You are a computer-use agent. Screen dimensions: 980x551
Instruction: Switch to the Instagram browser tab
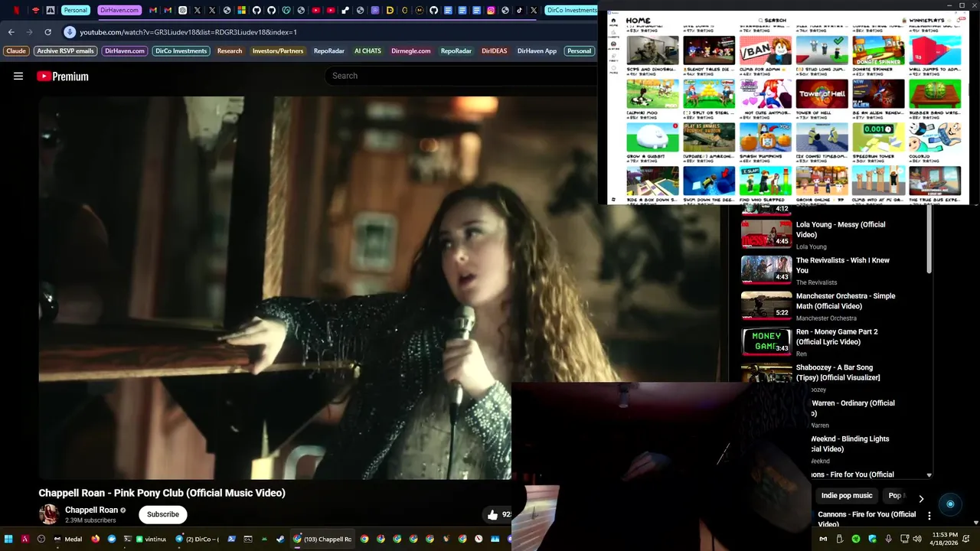click(491, 11)
